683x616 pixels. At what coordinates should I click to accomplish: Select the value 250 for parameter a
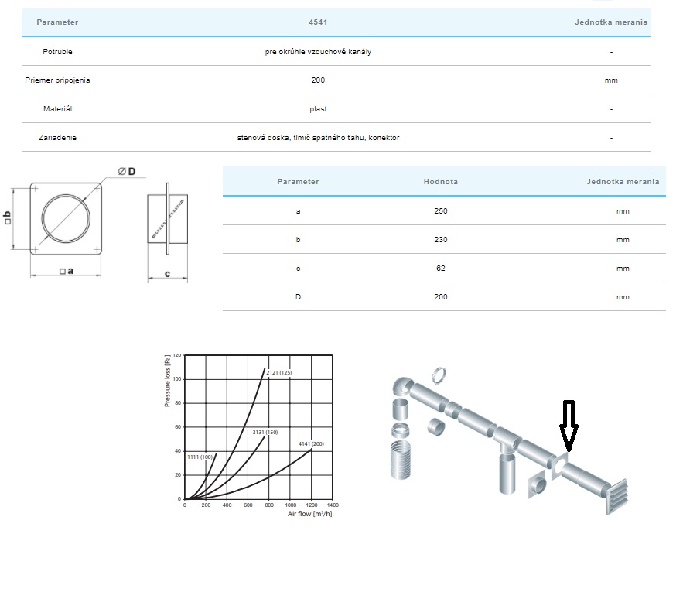(x=440, y=211)
